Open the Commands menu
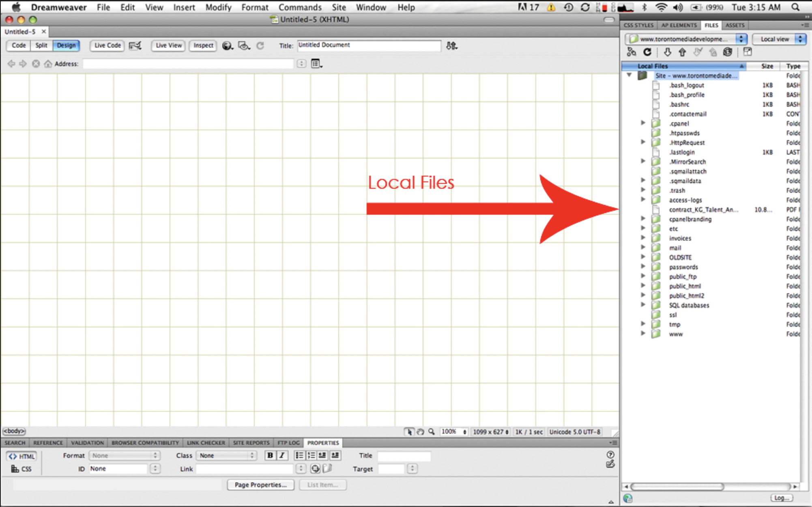Image resolution: width=812 pixels, height=507 pixels. (x=300, y=7)
